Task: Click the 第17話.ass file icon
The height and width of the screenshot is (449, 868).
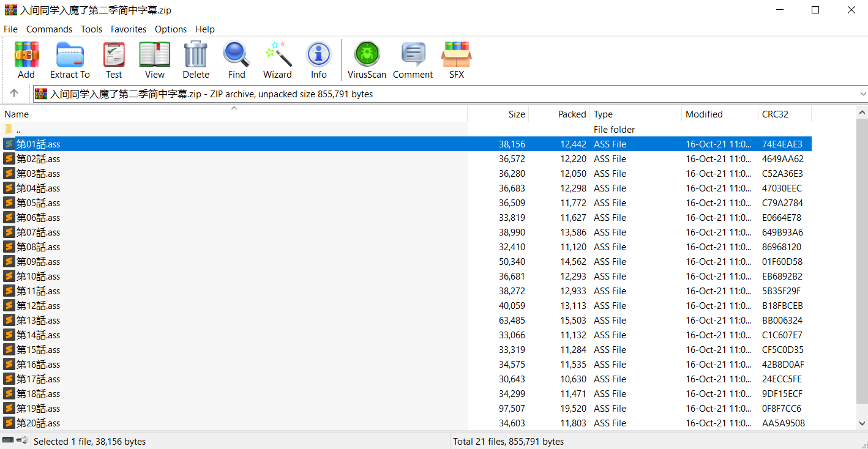Action: click(x=9, y=379)
